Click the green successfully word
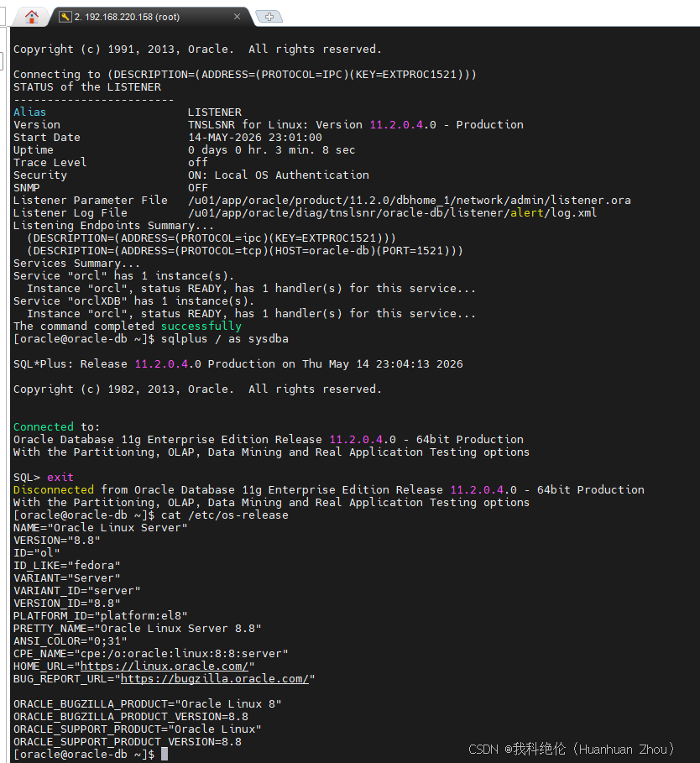The height and width of the screenshot is (763, 700). [x=201, y=326]
